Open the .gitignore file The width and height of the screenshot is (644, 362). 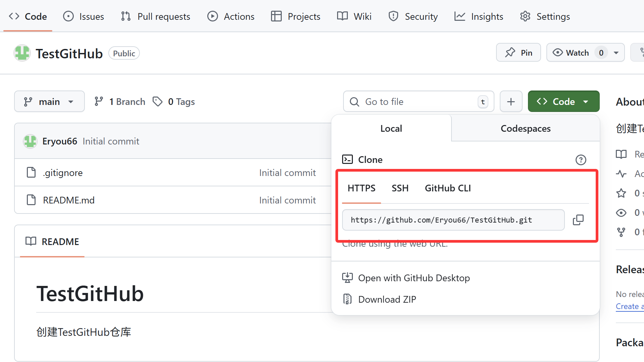pos(63,173)
